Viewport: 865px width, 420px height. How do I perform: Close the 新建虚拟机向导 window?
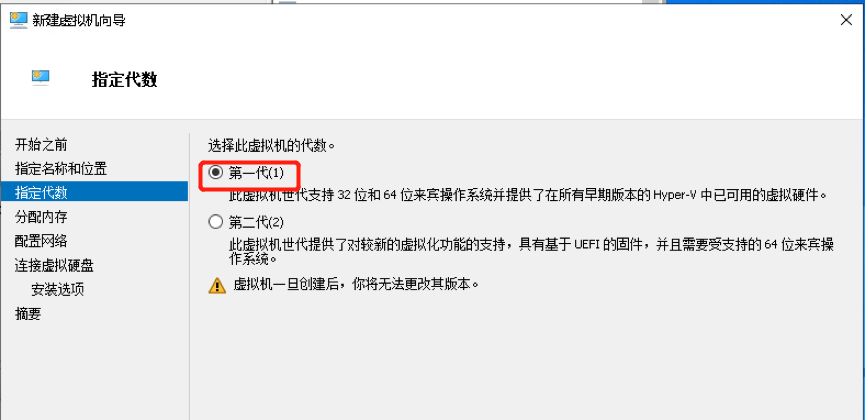click(846, 20)
